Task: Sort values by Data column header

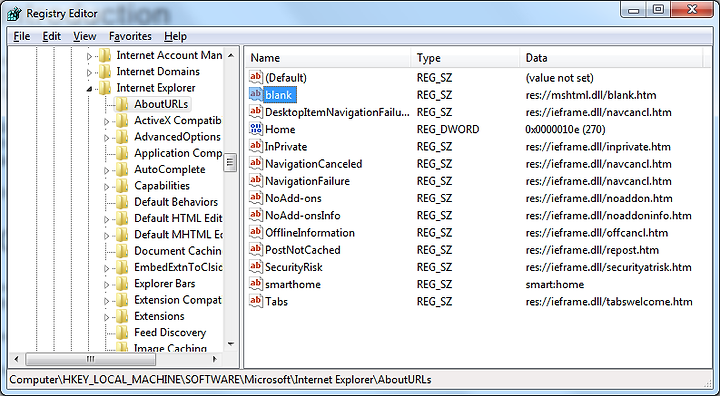Action: pyautogui.click(x=611, y=58)
